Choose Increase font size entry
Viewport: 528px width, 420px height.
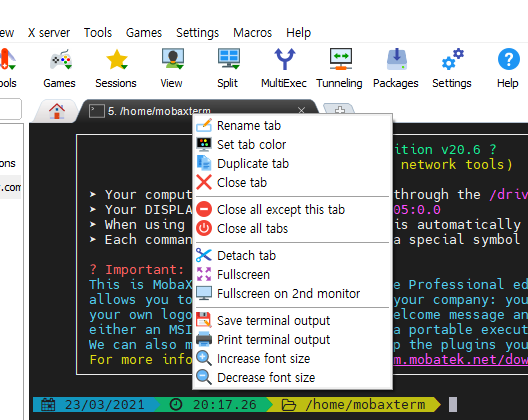[292, 358]
